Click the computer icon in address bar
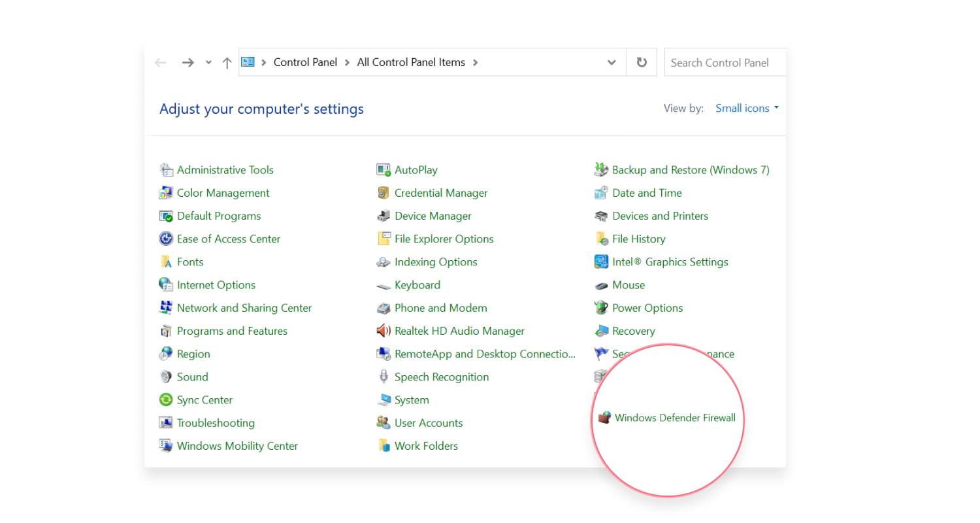This screenshot has width=980, height=523. (248, 62)
